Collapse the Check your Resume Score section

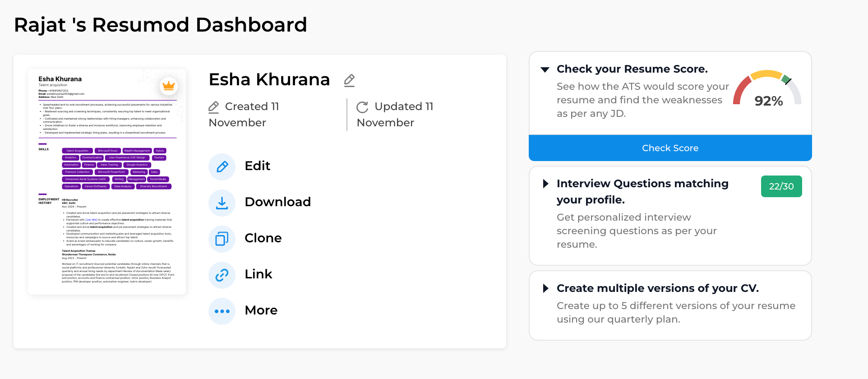[545, 69]
